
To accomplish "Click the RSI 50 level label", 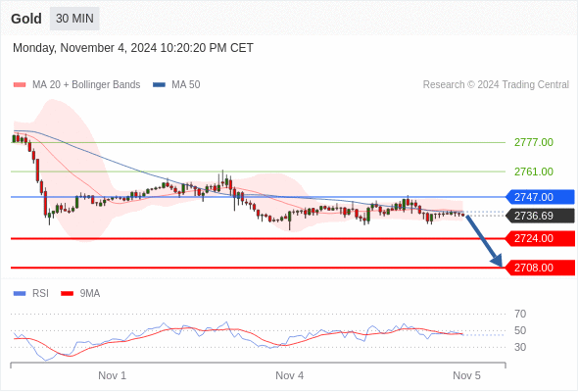I will 520,330.
